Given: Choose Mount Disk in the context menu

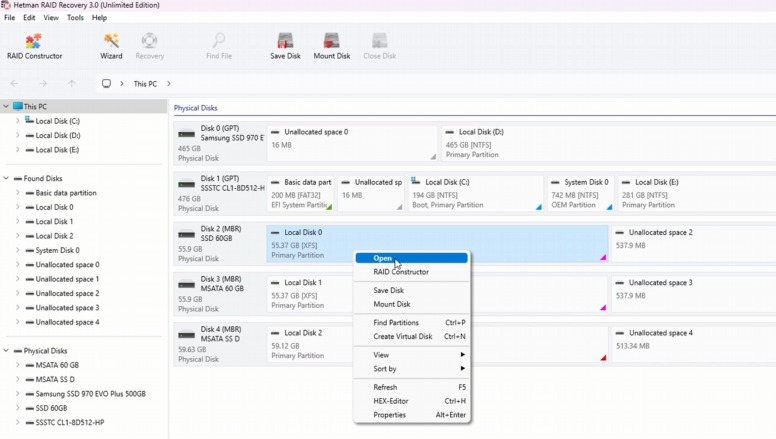Looking at the screenshot, I should click(x=411, y=304).
